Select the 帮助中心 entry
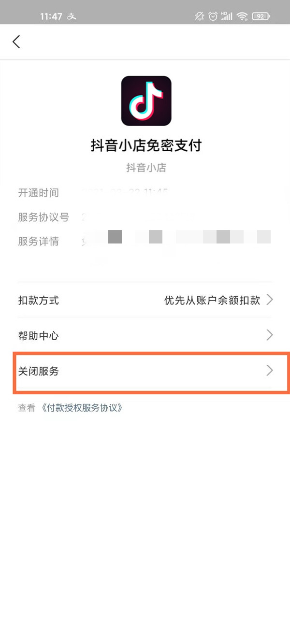This screenshot has height=644, width=290. 38,335
